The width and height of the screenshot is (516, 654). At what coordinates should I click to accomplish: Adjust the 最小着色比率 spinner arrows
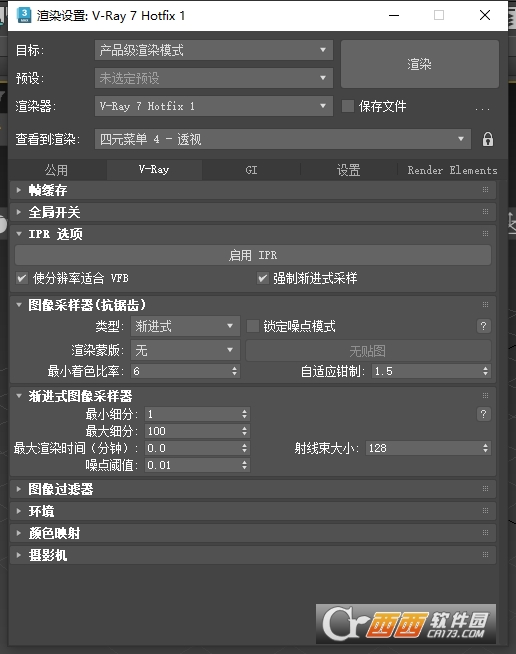coord(234,371)
